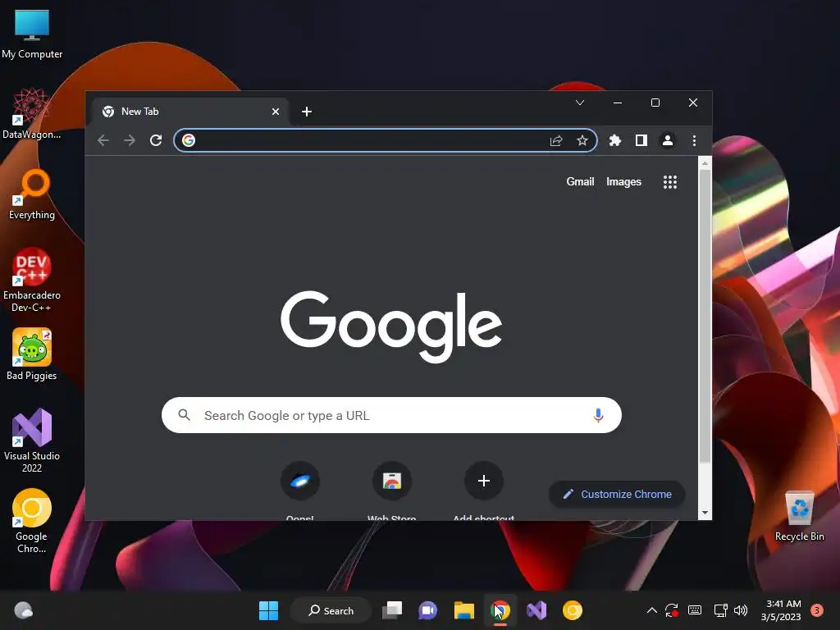Click the taskbar Search box
The width and height of the screenshot is (840, 630).
[x=331, y=610]
